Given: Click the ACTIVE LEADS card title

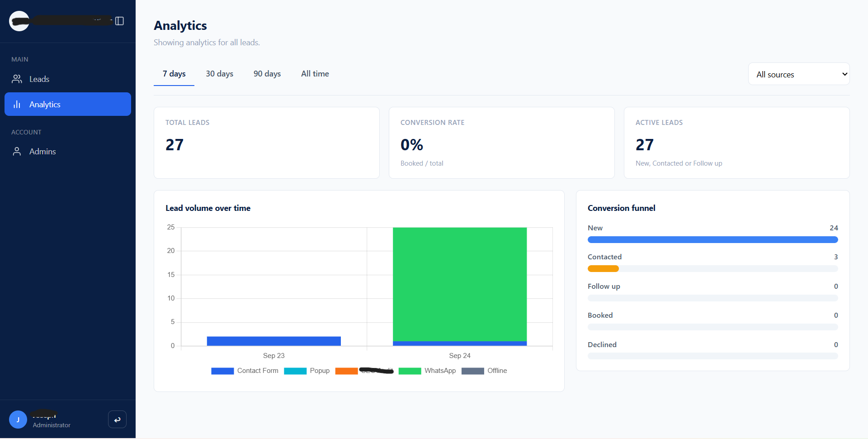Looking at the screenshot, I should pos(659,123).
